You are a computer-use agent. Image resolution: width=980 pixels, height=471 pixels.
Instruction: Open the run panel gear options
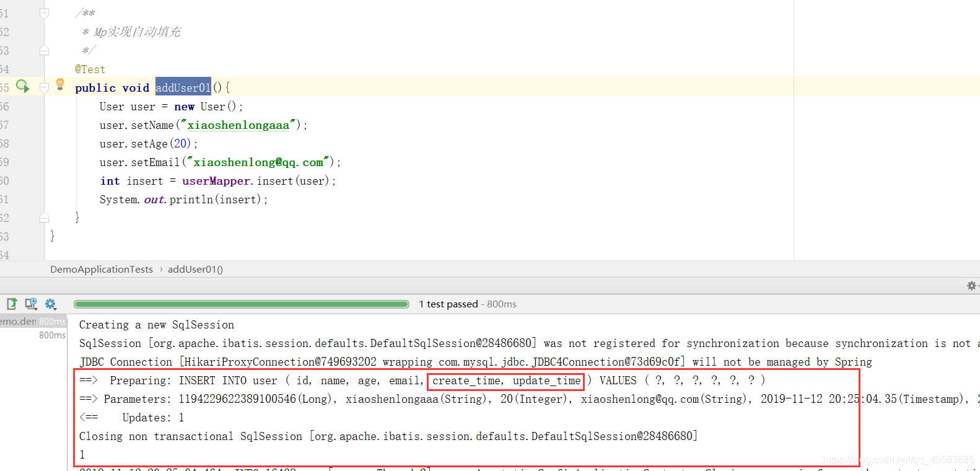972,286
